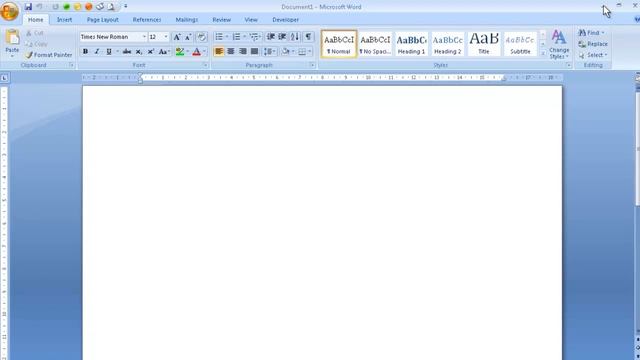640x360 pixels.
Task: Apply No Spacing style
Action: (375, 44)
